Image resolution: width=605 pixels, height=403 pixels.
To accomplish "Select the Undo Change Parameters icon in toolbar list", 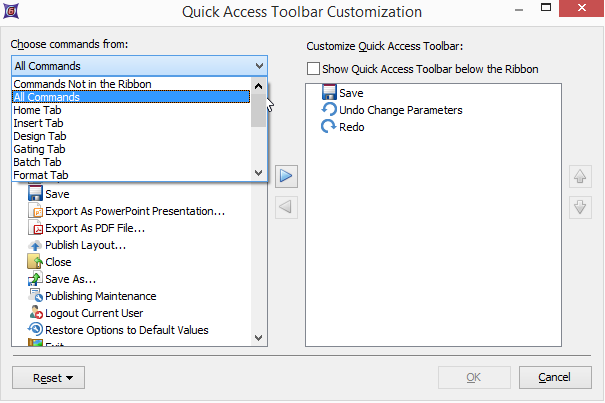I will tap(329, 110).
